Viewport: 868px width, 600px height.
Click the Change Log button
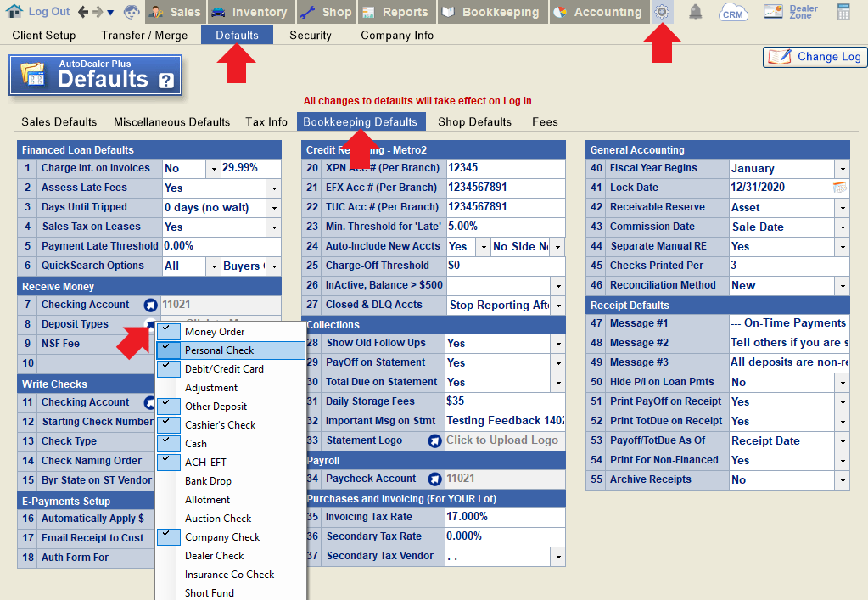815,57
